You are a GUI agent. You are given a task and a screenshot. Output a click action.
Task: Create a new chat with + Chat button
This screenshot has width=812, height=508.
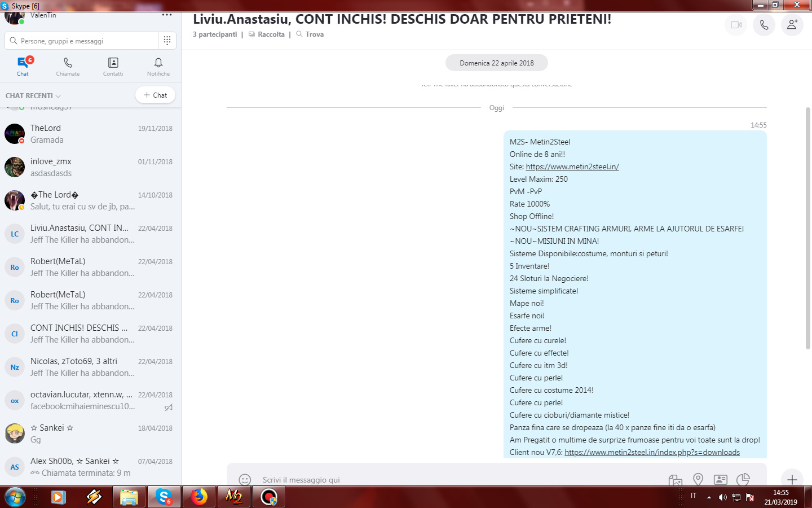pos(156,95)
